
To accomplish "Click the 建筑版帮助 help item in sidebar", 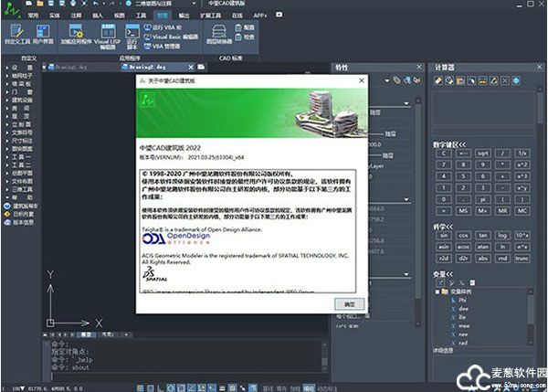I will (21, 206).
